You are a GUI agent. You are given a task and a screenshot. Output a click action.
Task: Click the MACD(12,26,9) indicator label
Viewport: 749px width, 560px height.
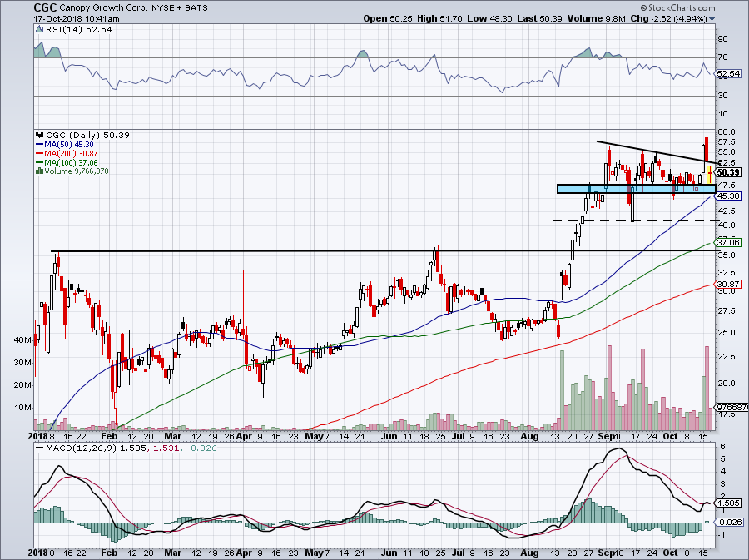82,448
